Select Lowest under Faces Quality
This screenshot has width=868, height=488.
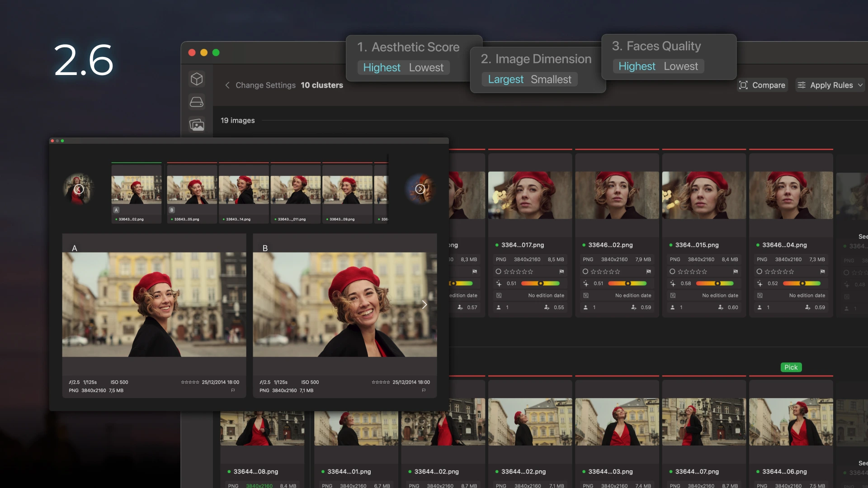point(680,66)
